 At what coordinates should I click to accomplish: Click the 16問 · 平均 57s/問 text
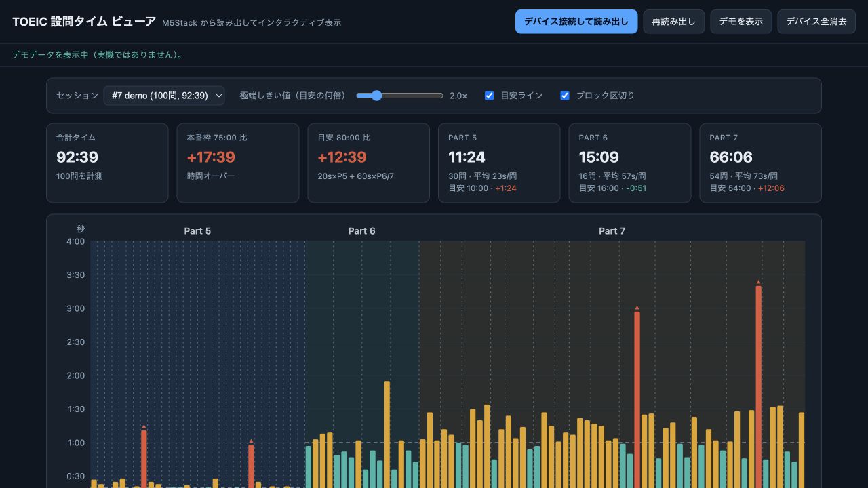(612, 176)
